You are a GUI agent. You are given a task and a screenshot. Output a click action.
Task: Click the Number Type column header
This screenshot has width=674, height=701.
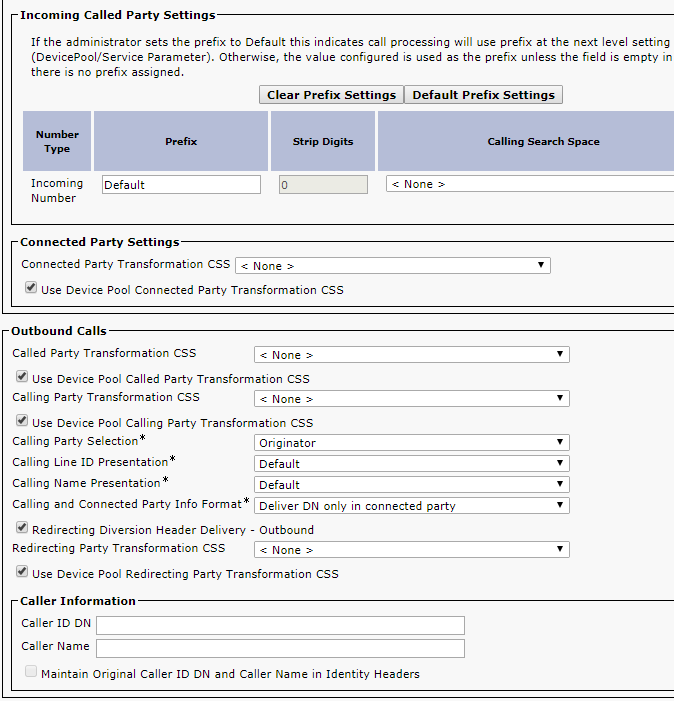57,141
